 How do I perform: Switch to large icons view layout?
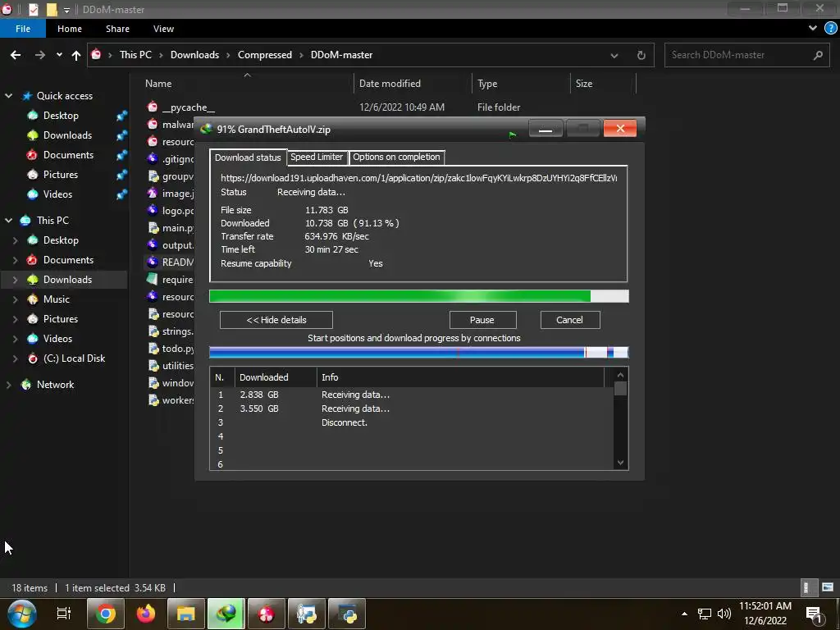(828, 587)
